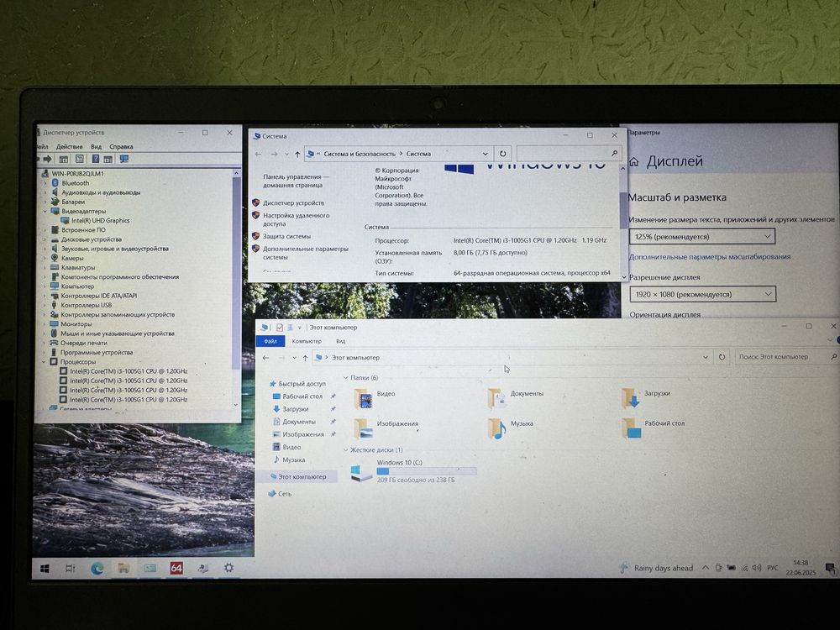
Task: Click the Очереди печати printer icon
Action: pyautogui.click(x=54, y=343)
